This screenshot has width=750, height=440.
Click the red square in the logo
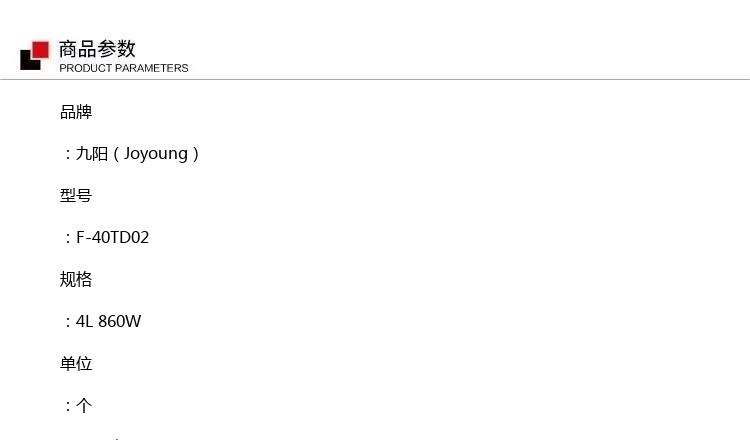[x=40, y=50]
